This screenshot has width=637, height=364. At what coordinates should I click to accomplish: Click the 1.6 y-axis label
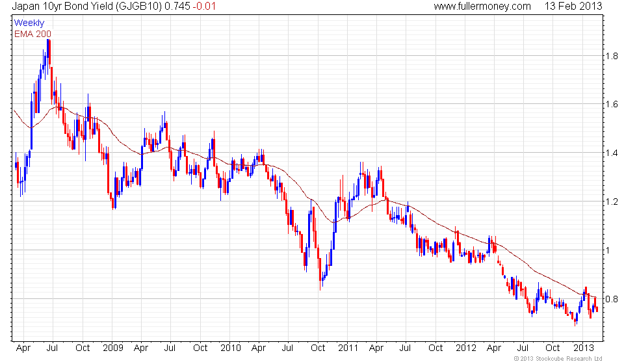612,105
